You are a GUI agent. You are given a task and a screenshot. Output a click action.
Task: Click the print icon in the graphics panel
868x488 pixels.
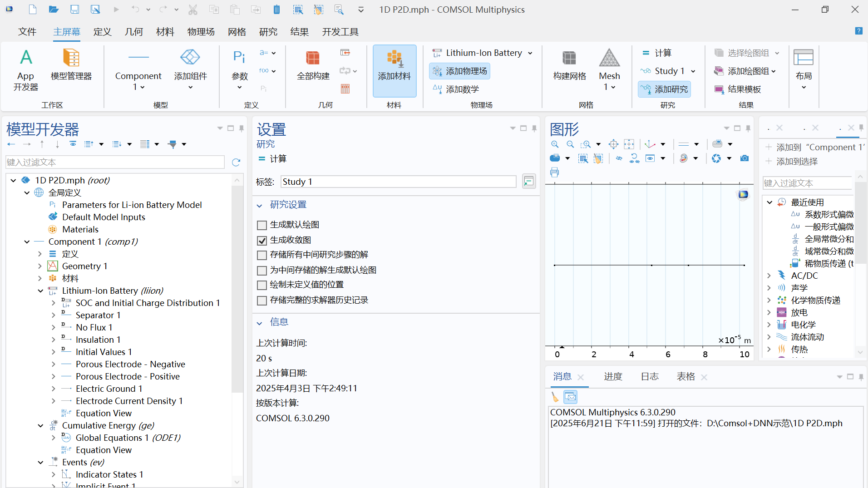click(555, 172)
